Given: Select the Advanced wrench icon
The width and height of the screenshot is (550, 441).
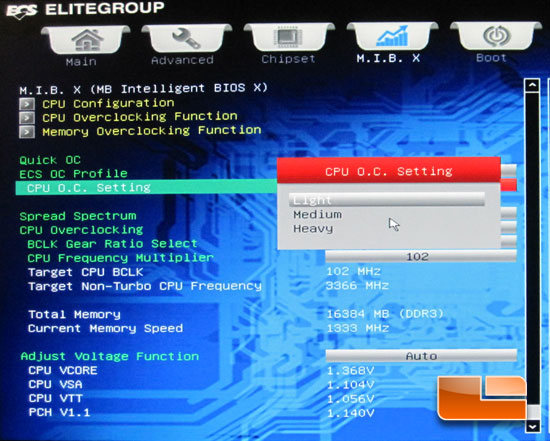Looking at the screenshot, I should click(x=186, y=38).
